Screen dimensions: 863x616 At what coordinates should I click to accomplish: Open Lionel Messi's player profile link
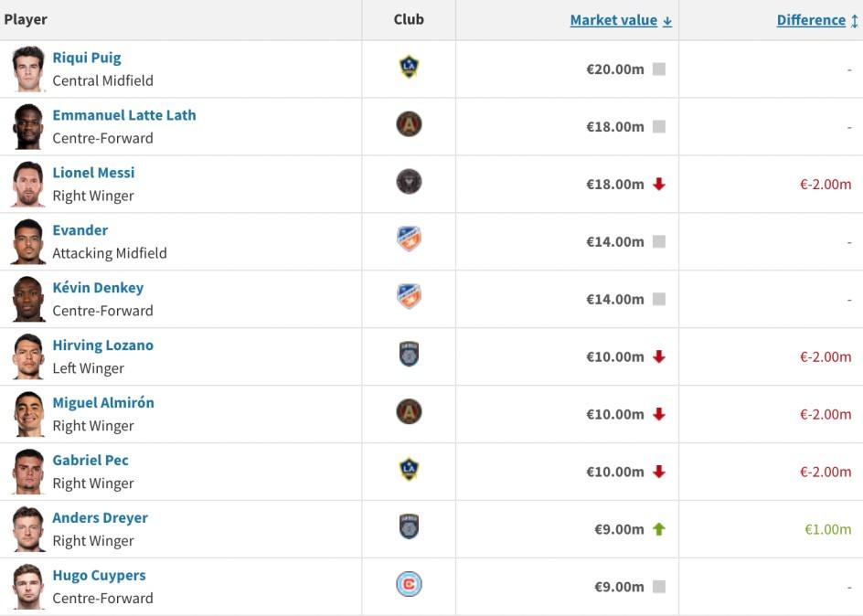(93, 173)
